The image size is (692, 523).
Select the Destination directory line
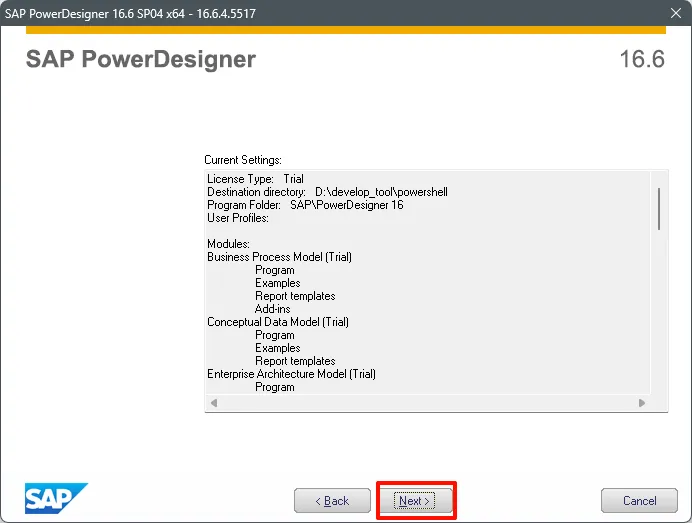click(x=327, y=192)
